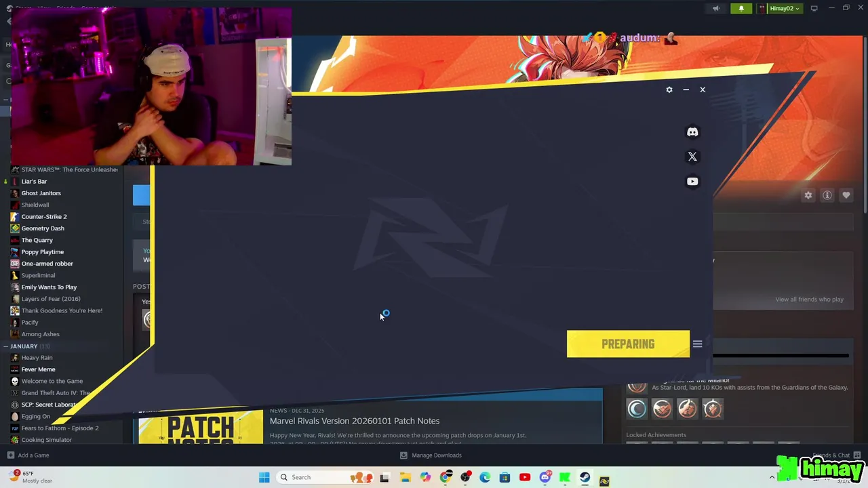868x488 pixels.
Task: Select Welcome to the Game
Action: click(52, 381)
